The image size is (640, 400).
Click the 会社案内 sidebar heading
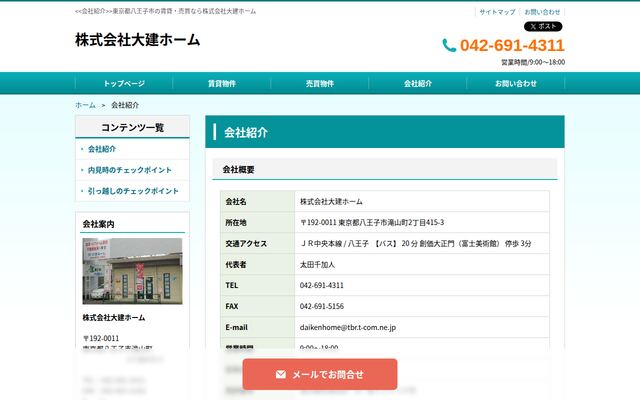pos(132,224)
